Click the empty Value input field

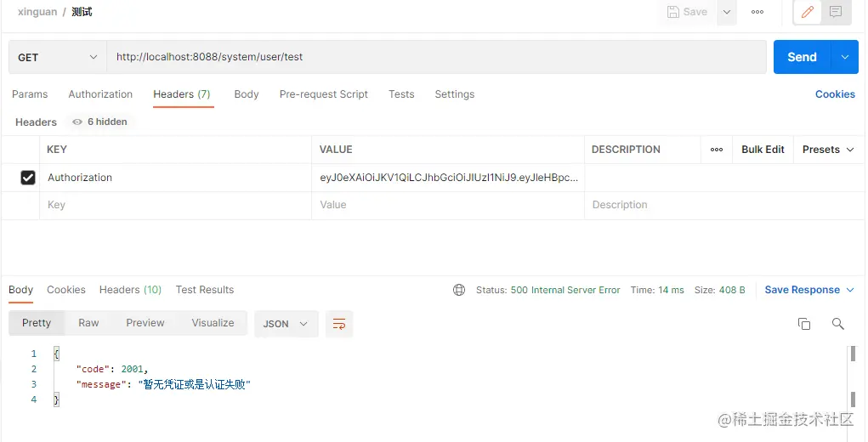tap(448, 205)
